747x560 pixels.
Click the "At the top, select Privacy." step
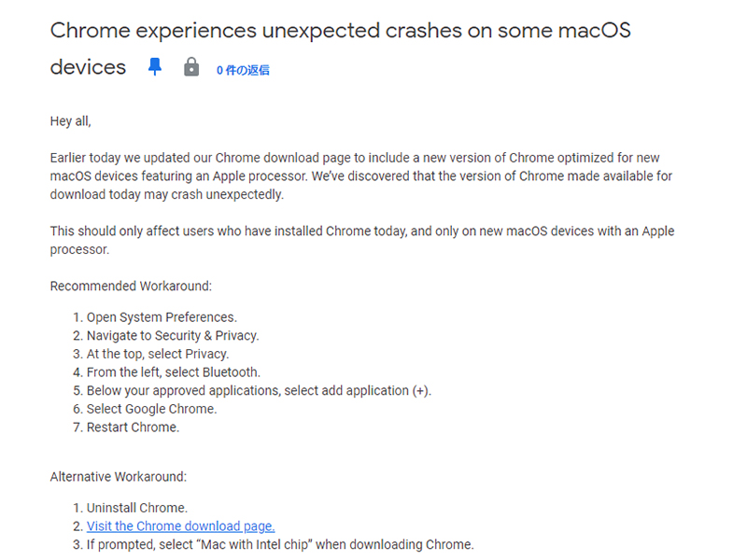click(x=158, y=354)
